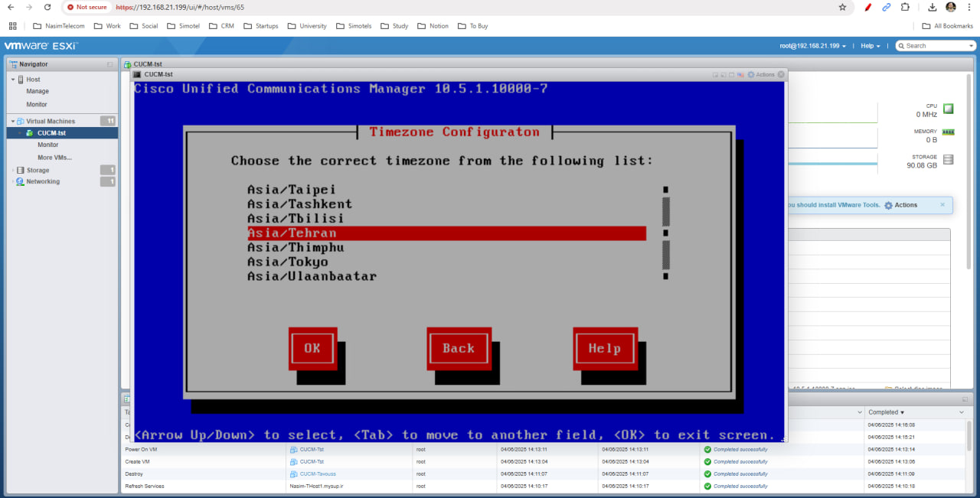Click the Not secure site info badge

click(x=86, y=7)
